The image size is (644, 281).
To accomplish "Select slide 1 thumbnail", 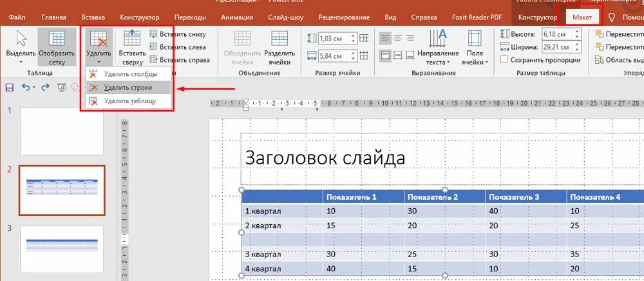I will point(62,131).
